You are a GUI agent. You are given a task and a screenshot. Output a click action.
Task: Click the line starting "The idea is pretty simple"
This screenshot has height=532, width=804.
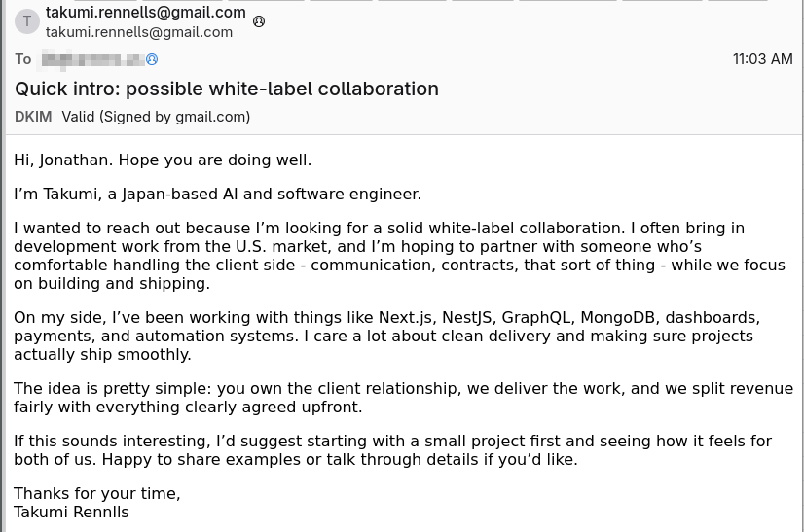(403, 389)
